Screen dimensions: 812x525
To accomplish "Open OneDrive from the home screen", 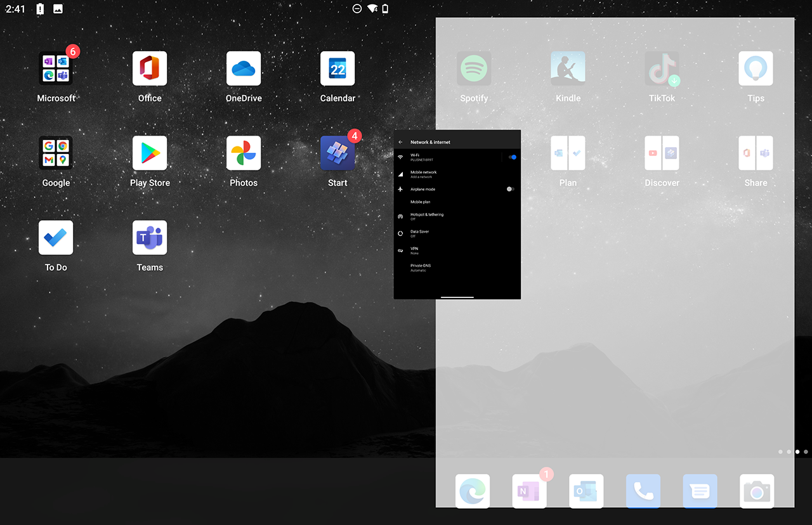I will click(244, 68).
